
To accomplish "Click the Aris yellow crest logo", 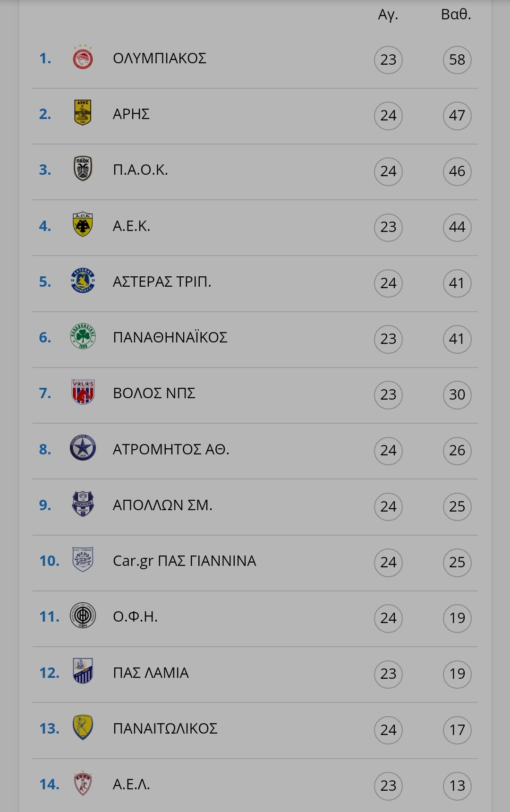I will (x=83, y=113).
